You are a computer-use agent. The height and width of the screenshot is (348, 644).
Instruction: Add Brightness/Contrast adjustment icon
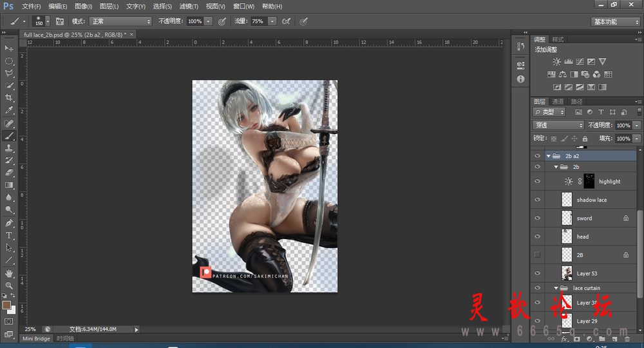(x=556, y=62)
